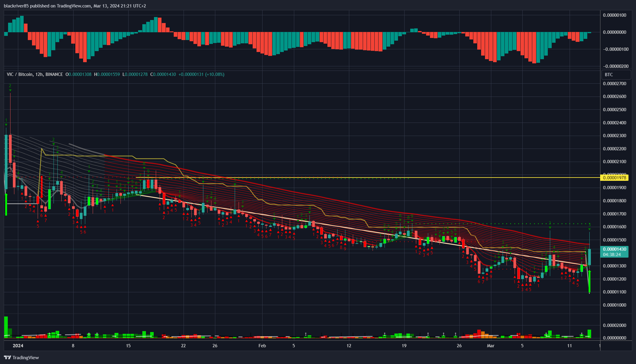The image size is (636, 364).
Task: Click the large green up arrow at right
Action: coord(589,282)
